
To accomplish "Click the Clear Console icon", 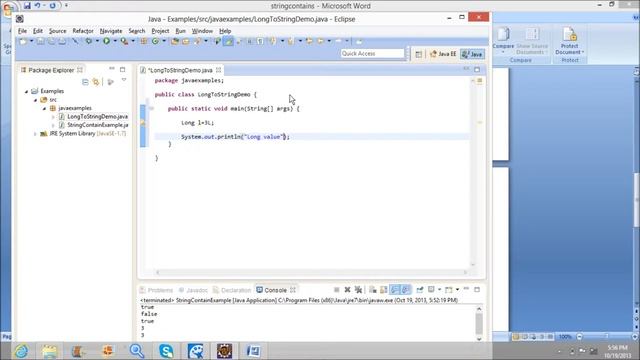I will click(373, 290).
